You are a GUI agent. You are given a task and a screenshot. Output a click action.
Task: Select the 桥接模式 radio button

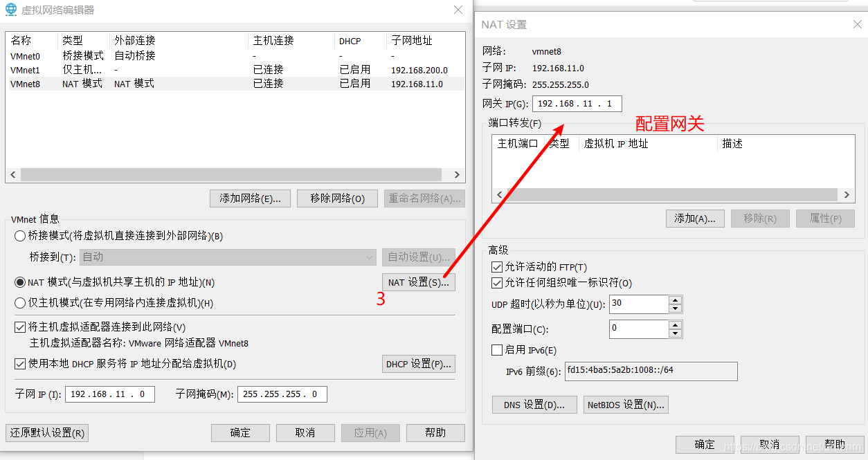20,236
